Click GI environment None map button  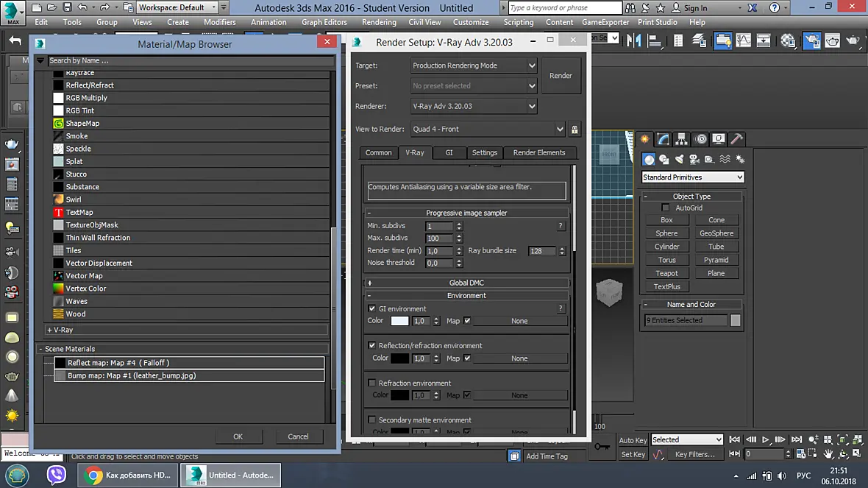click(x=519, y=321)
